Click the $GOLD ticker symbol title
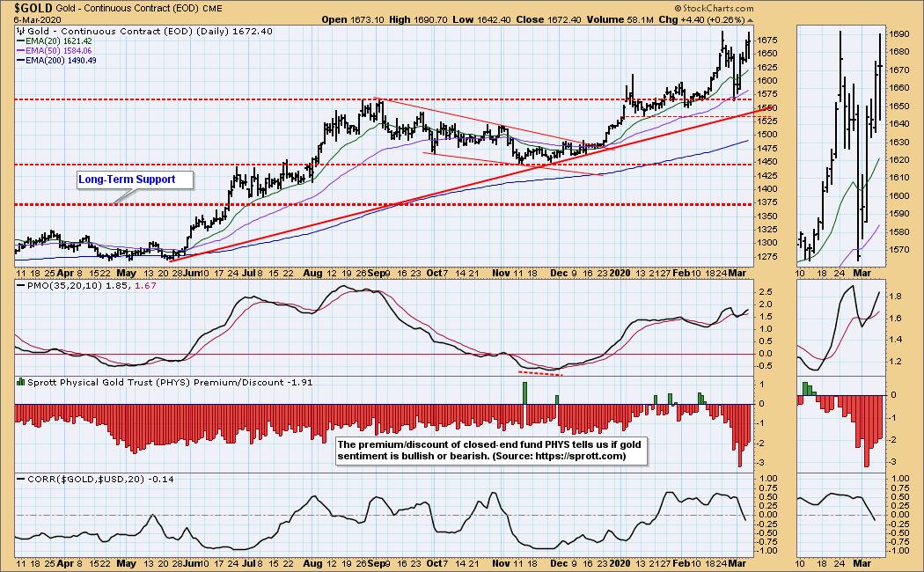This screenshot has height=572, width=924. [33, 8]
